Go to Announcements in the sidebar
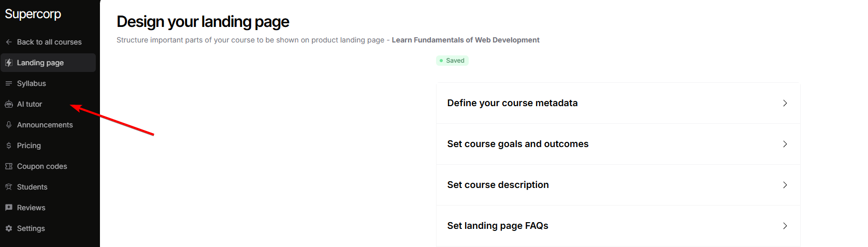 [x=45, y=125]
